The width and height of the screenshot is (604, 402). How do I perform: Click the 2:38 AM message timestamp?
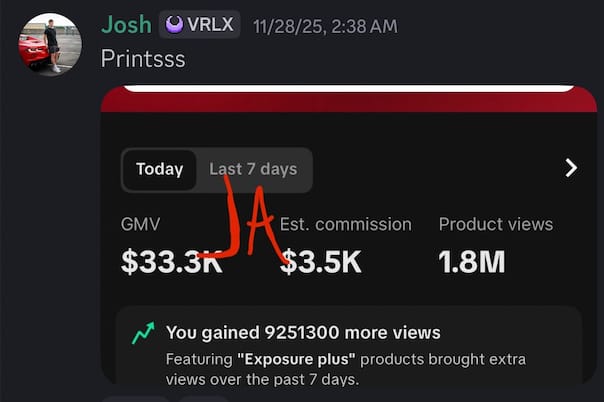(x=325, y=25)
